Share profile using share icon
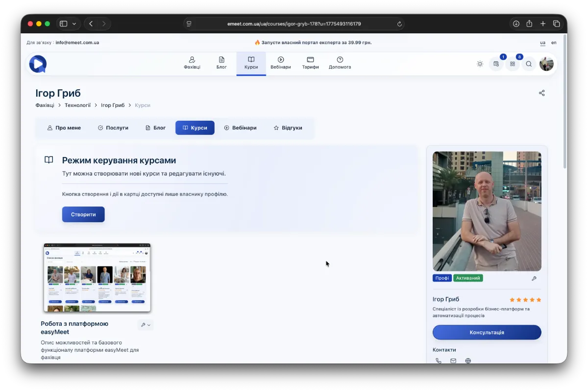This screenshot has width=588, height=391. tap(541, 93)
